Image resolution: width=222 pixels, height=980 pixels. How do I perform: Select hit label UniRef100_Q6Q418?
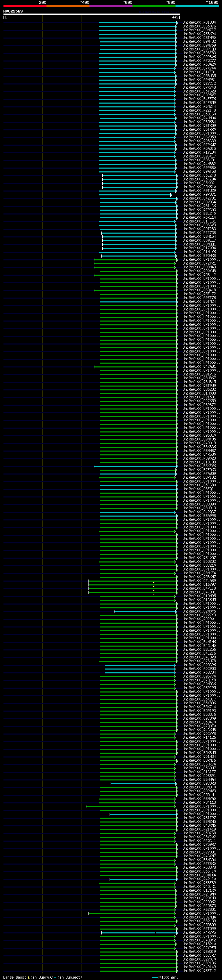click(x=199, y=290)
